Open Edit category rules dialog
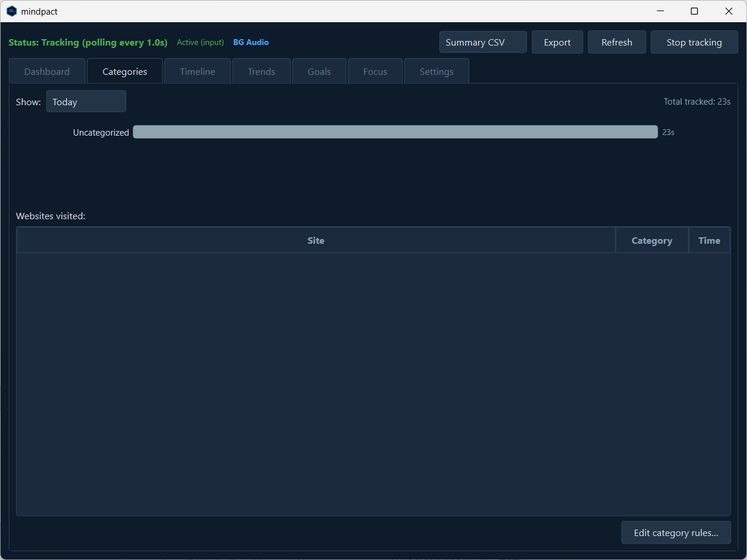This screenshot has height=560, width=747. click(676, 533)
